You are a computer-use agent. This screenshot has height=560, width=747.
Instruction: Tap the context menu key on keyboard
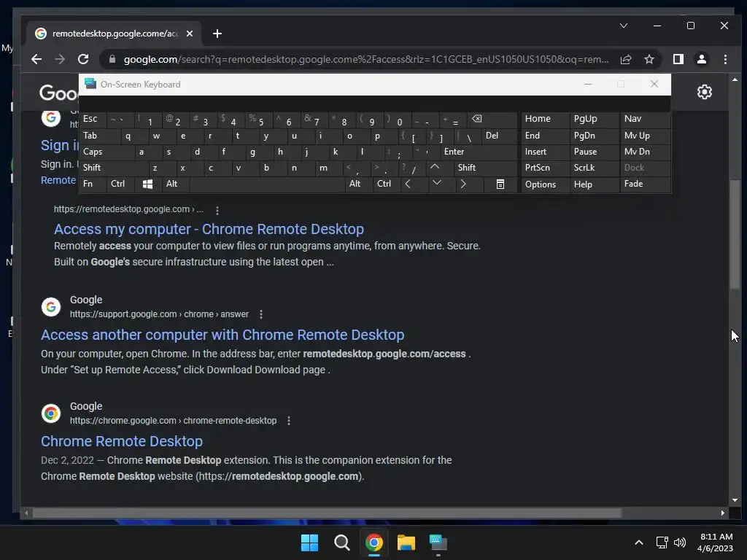[500, 184]
